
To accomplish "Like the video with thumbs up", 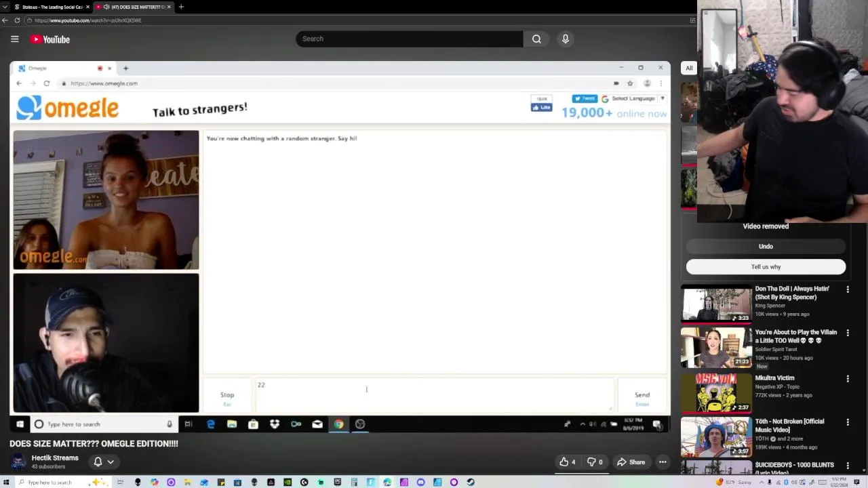I will coord(568,462).
